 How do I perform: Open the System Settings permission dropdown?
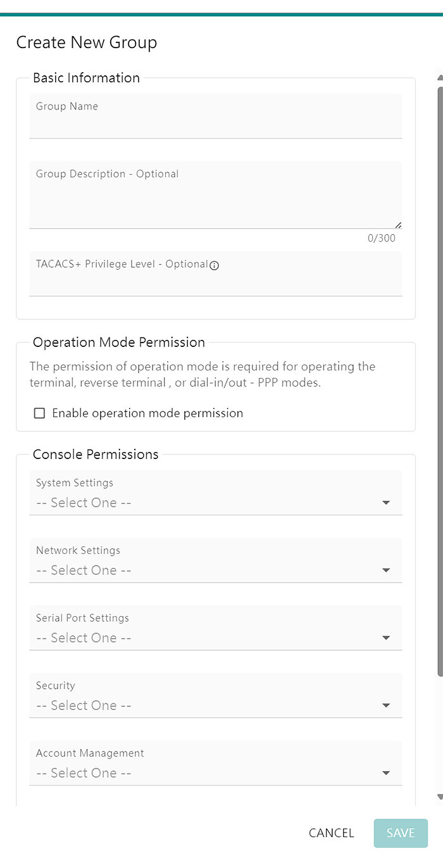click(216, 493)
